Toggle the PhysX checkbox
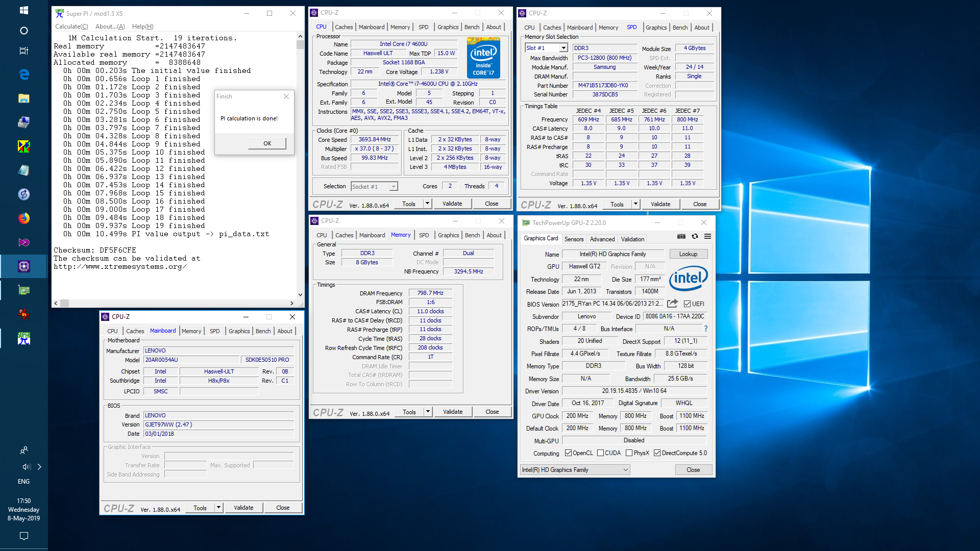This screenshot has height=551, width=980. (x=629, y=453)
